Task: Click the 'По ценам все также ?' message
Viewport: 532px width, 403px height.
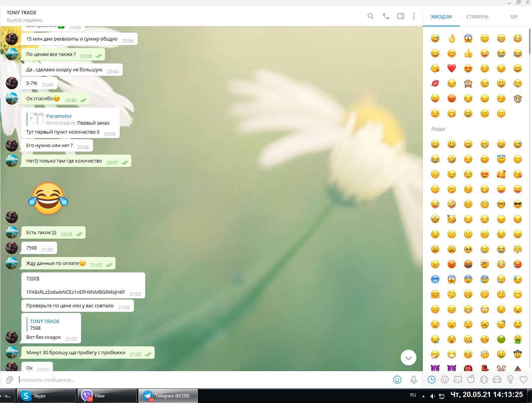Action: coord(63,54)
